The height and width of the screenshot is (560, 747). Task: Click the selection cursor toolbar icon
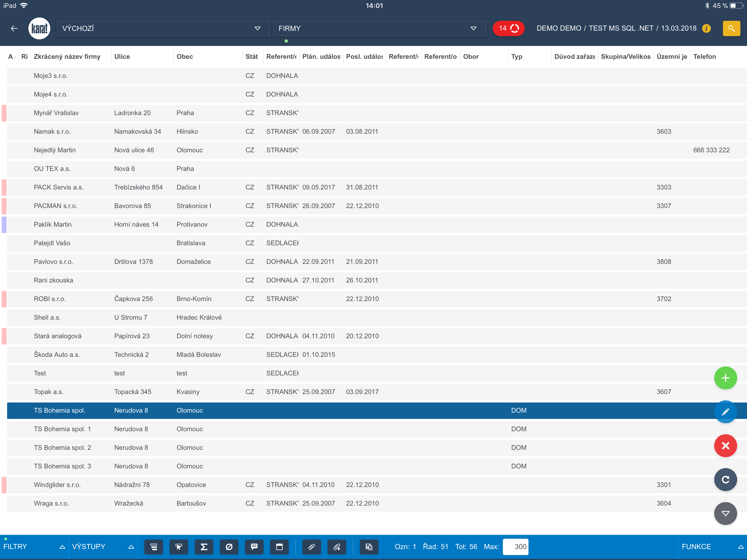tap(179, 547)
